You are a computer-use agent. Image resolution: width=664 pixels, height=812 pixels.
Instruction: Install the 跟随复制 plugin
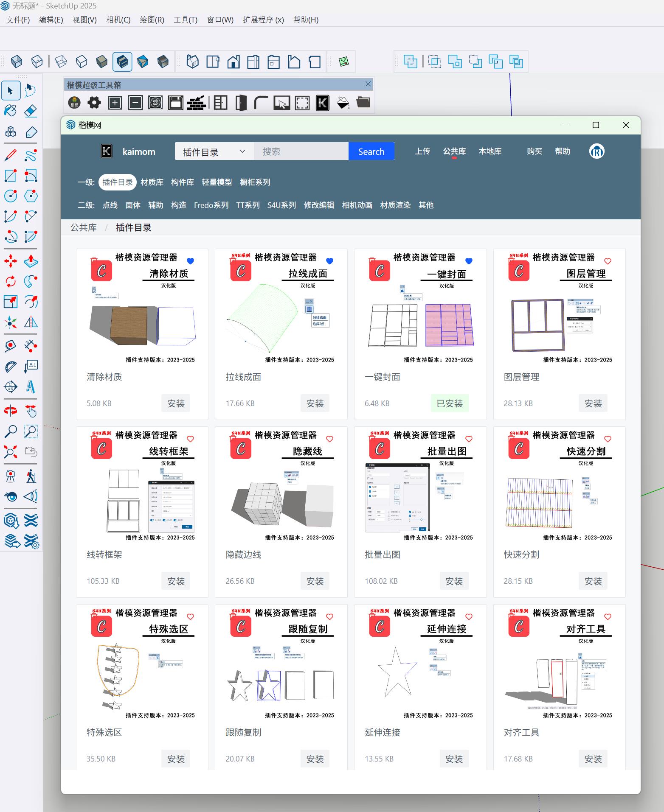[315, 759]
